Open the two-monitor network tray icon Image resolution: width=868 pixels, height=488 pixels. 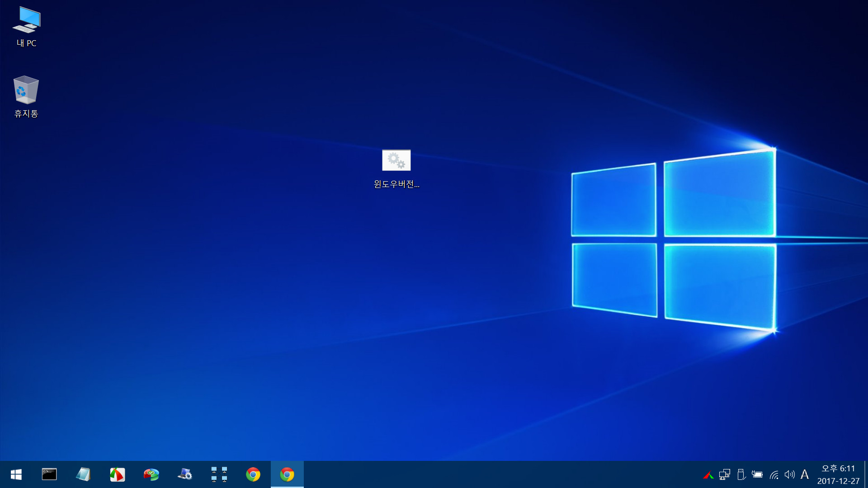coord(725,474)
